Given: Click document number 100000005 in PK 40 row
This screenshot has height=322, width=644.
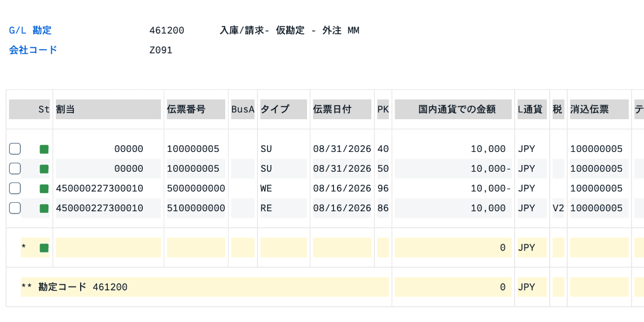Looking at the screenshot, I should [193, 149].
